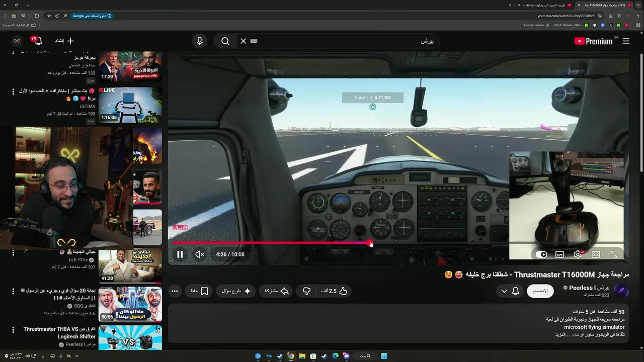This screenshot has height=362, width=644.
Task: Open the Peerless channel name link
Action: coord(589,288)
